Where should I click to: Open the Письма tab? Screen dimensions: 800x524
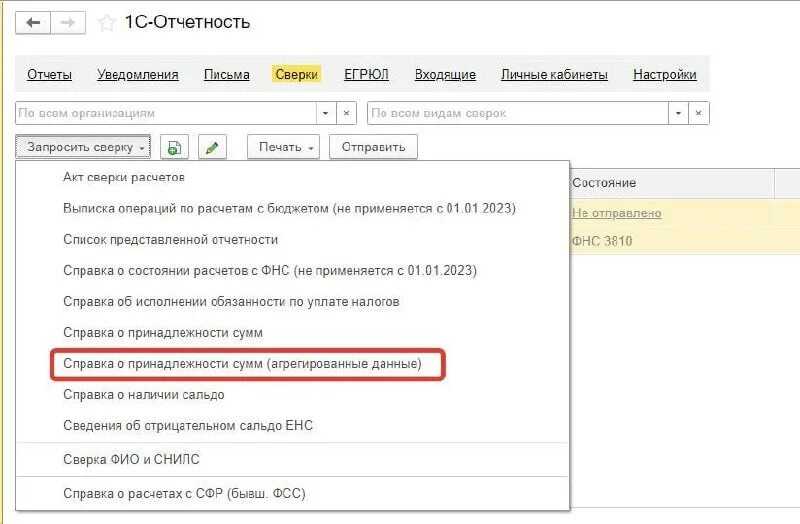pos(227,74)
